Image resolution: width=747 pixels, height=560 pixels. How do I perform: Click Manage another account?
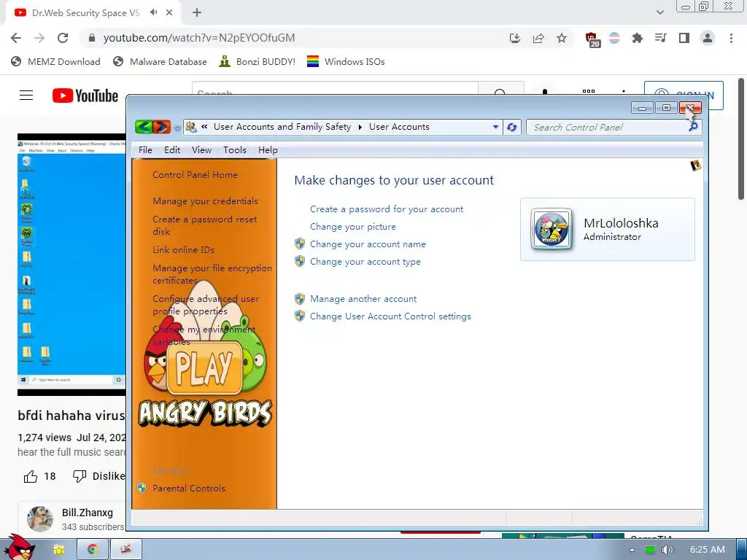(x=363, y=298)
